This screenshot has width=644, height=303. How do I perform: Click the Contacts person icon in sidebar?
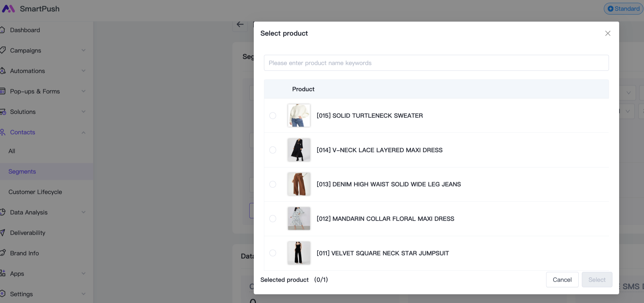[x=3, y=132]
